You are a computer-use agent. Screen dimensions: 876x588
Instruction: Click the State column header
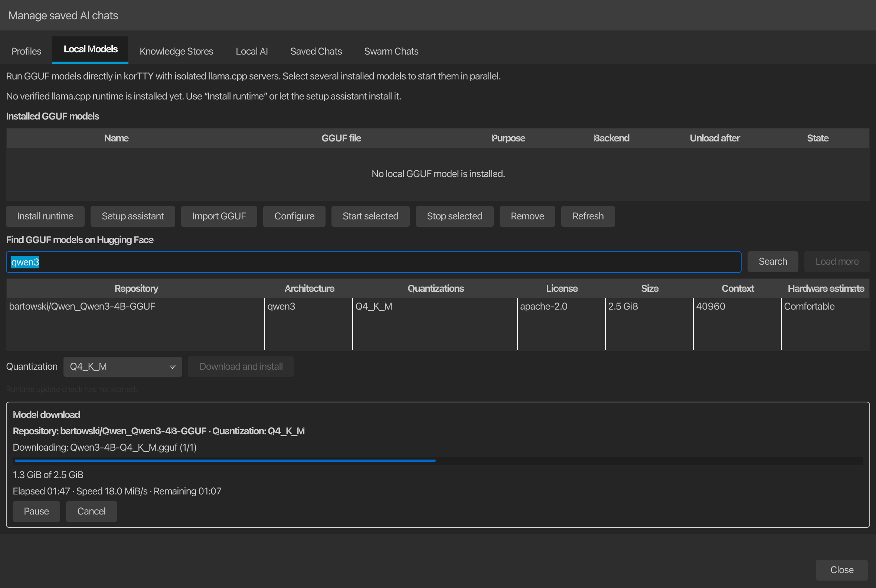(818, 138)
